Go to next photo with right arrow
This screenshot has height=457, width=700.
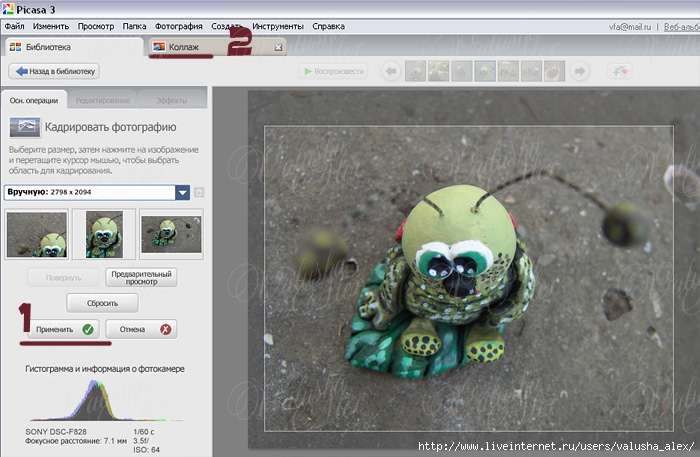[x=580, y=71]
